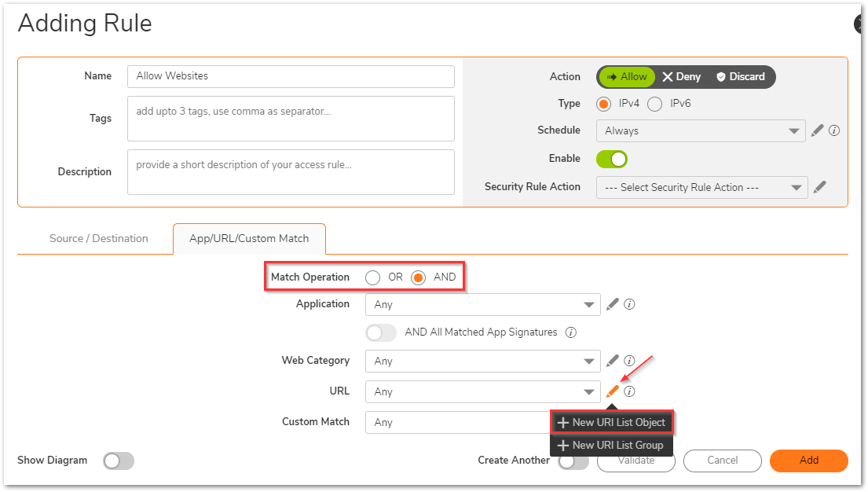Choose the IPv6 type radio button
The width and height of the screenshot is (868, 492).
[654, 104]
